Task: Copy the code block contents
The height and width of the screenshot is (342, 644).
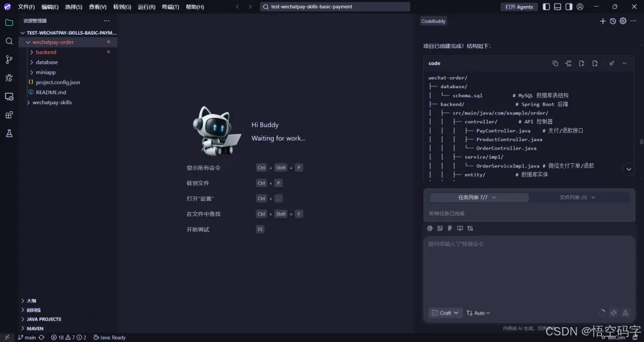Action: pos(555,63)
